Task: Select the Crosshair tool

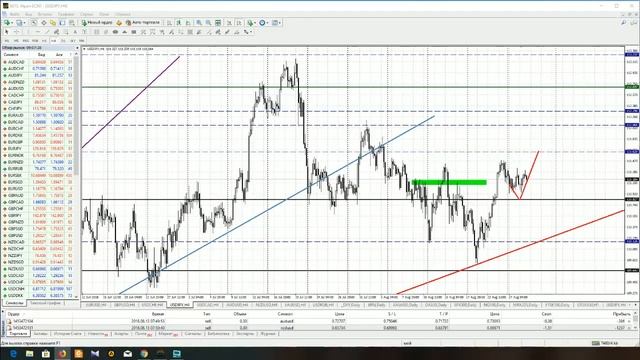Action: (16, 31)
